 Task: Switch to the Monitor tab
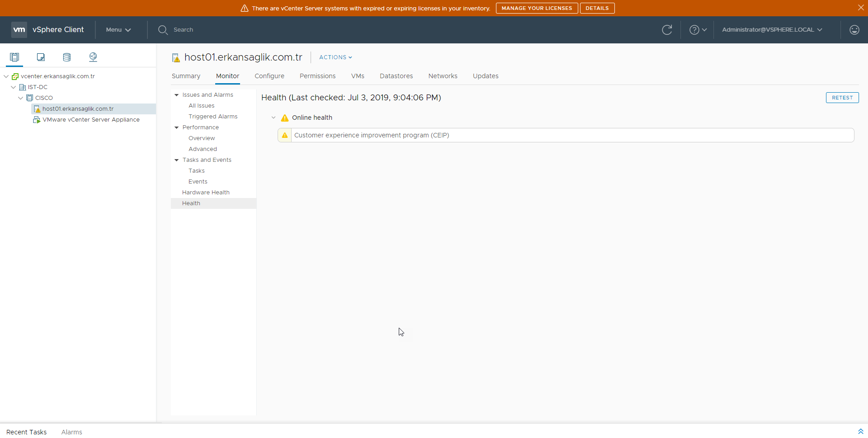click(x=227, y=76)
